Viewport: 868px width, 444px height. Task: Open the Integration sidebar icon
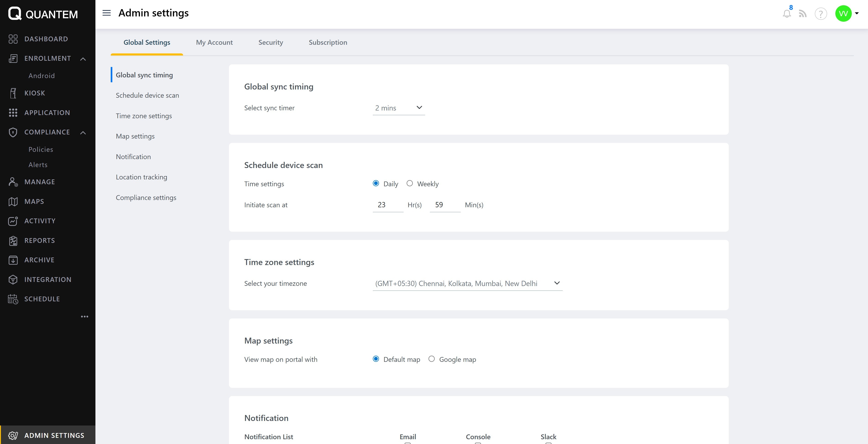coord(13,280)
